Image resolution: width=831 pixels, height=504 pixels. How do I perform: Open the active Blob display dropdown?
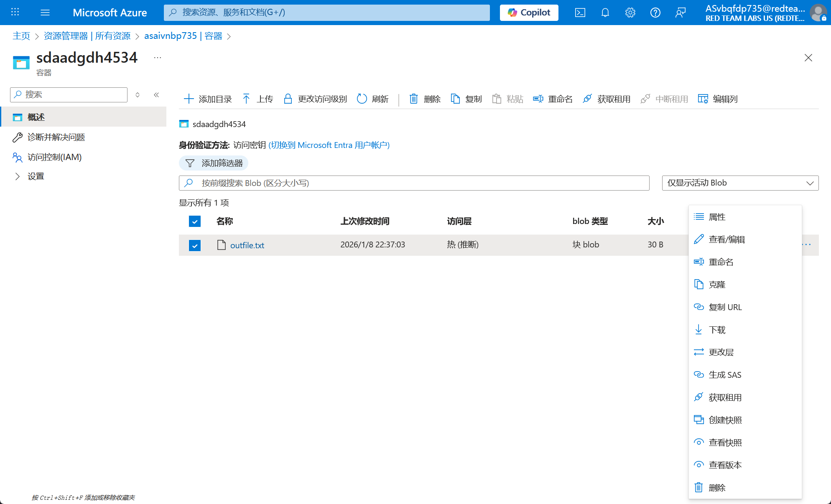click(740, 183)
